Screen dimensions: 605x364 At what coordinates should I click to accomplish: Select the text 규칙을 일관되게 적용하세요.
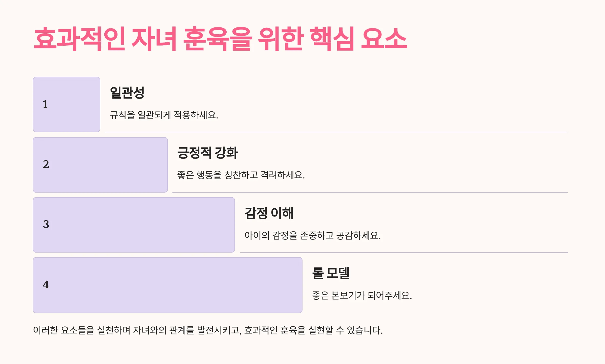164,115
